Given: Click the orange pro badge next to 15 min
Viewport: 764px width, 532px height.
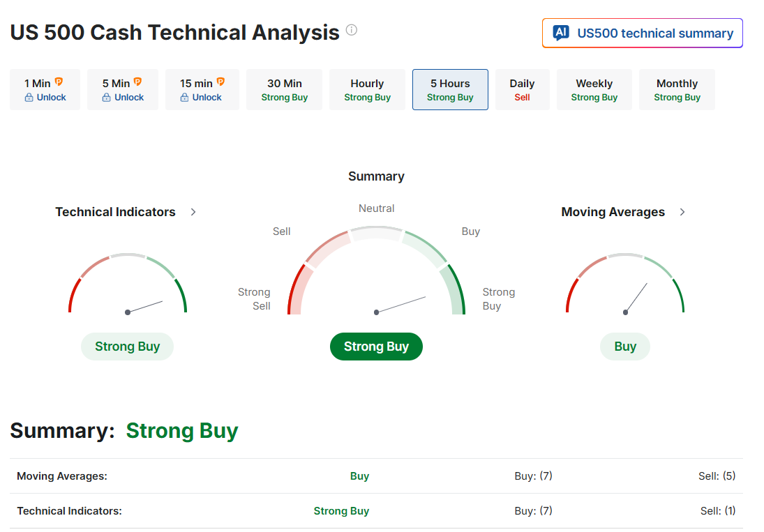Looking at the screenshot, I should click(220, 82).
